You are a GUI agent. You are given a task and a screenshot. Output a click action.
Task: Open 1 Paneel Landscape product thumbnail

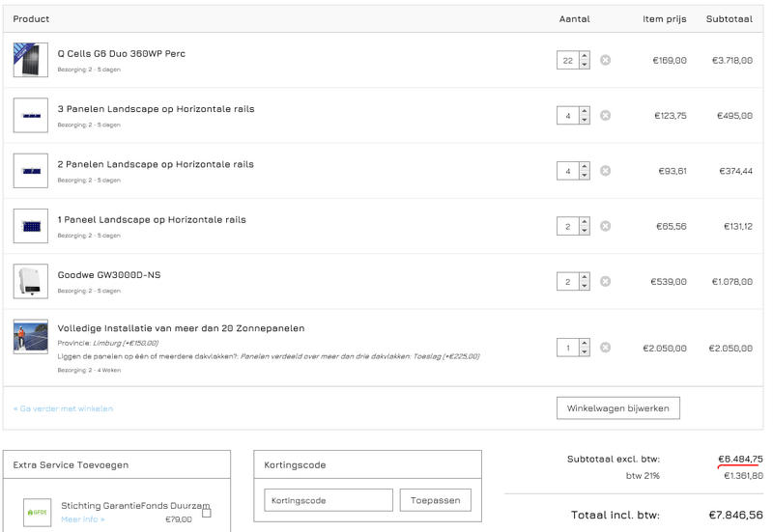click(x=31, y=226)
